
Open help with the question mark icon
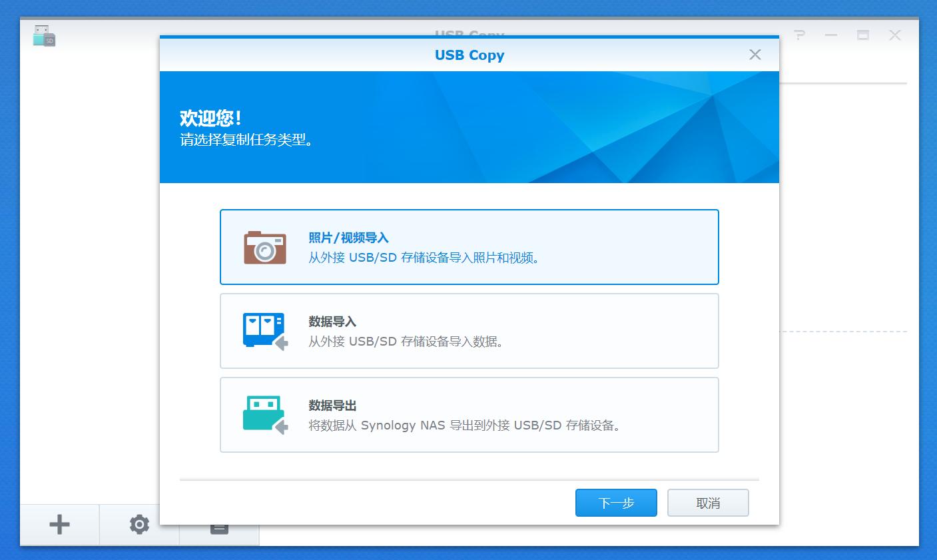click(x=799, y=35)
